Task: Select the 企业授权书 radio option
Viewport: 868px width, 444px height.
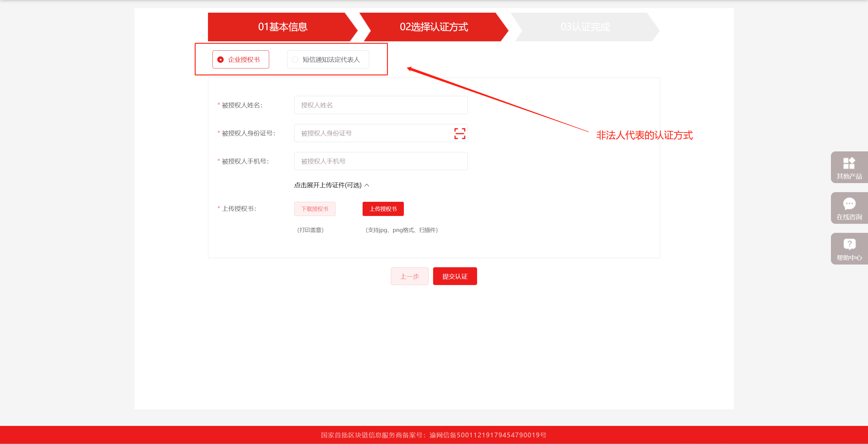Action: tap(220, 60)
